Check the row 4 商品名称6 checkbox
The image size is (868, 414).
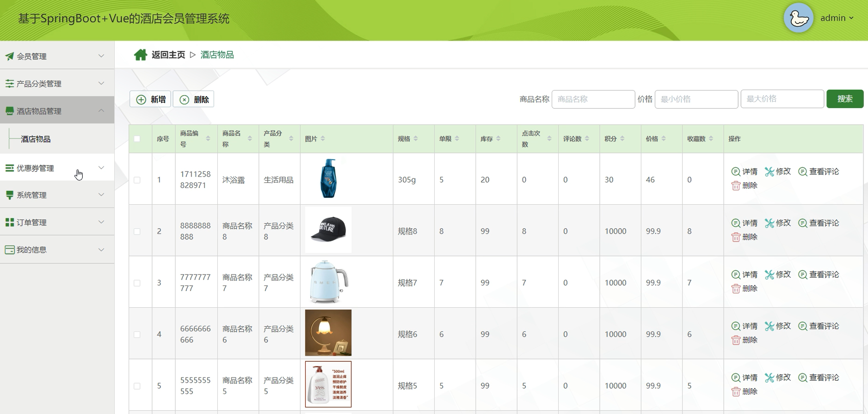[x=137, y=335]
